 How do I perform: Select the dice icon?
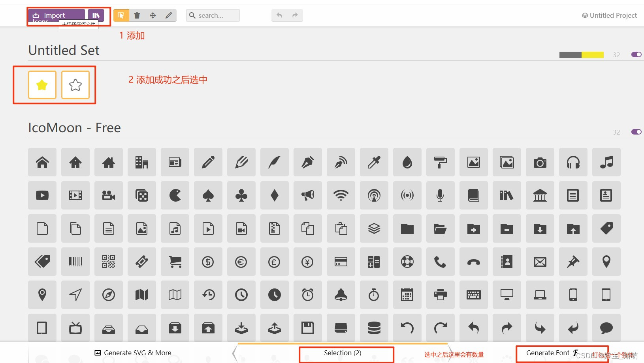click(x=142, y=195)
